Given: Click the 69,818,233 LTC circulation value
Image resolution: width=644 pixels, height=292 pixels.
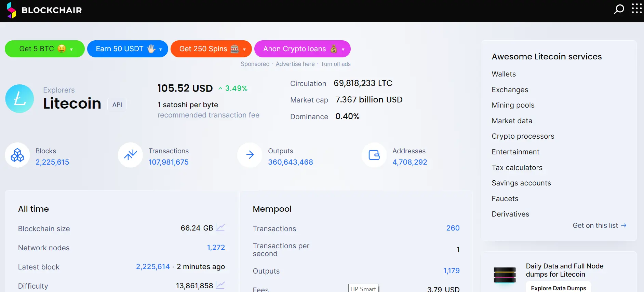Looking at the screenshot, I should (x=363, y=83).
